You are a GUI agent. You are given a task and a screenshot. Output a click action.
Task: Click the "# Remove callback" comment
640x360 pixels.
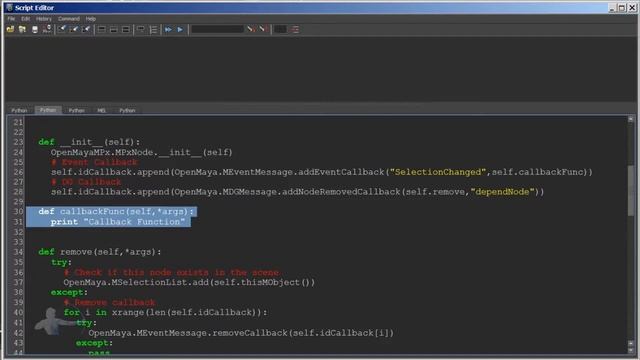(x=109, y=302)
